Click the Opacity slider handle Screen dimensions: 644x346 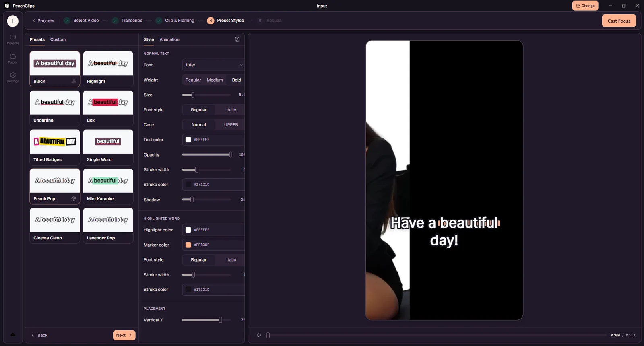(231, 155)
